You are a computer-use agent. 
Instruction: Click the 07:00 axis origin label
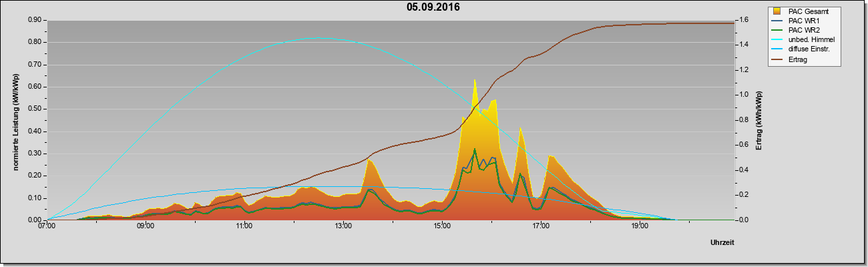click(47, 227)
